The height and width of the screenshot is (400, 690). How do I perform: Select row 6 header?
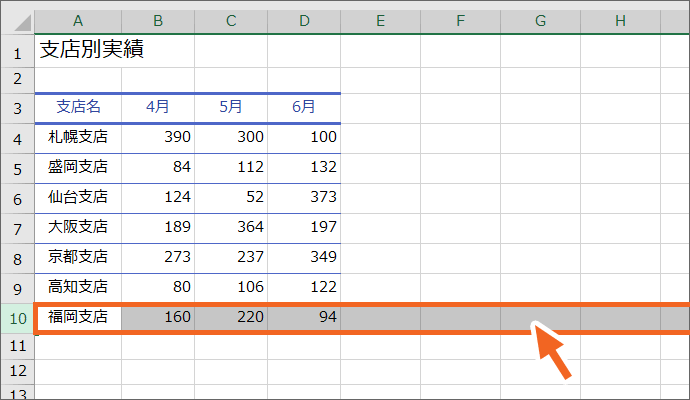point(18,198)
